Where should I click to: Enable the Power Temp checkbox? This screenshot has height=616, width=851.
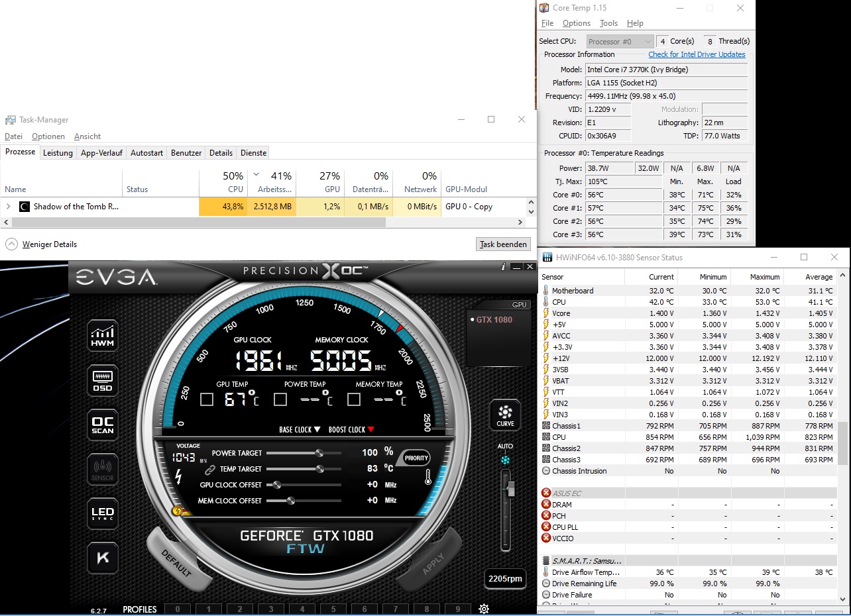280,399
